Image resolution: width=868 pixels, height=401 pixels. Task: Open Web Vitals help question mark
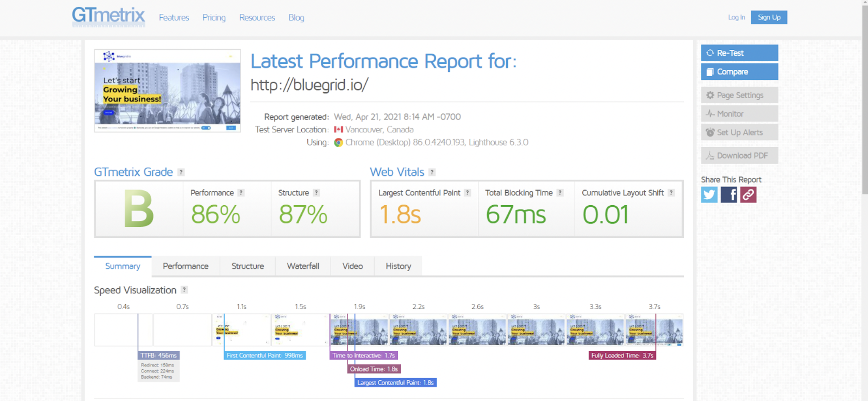(x=432, y=172)
